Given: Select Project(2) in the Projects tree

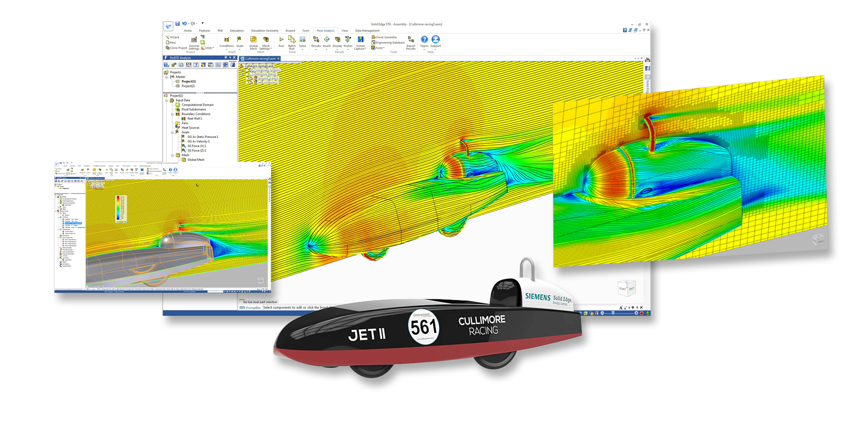Looking at the screenshot, I should coord(189,86).
